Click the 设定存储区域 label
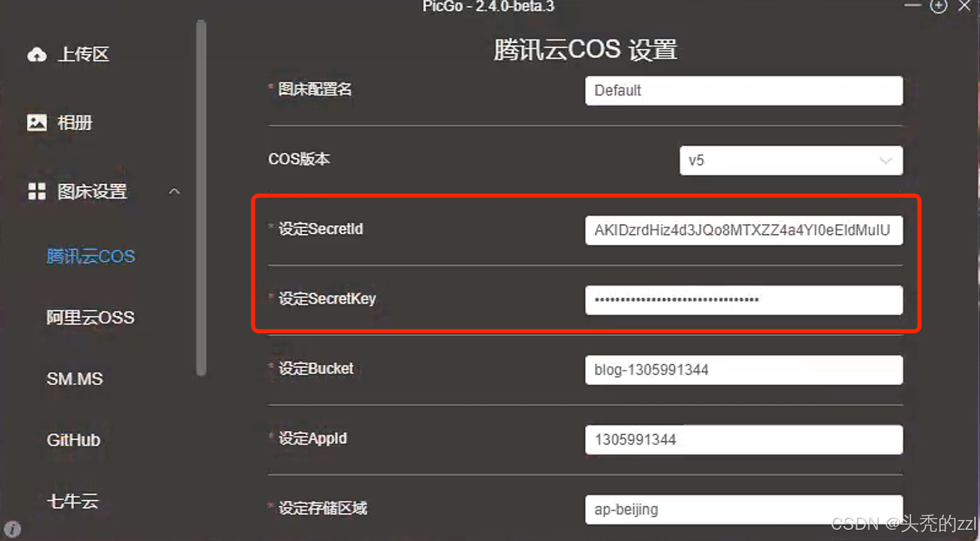The height and width of the screenshot is (541, 980). tap(323, 508)
